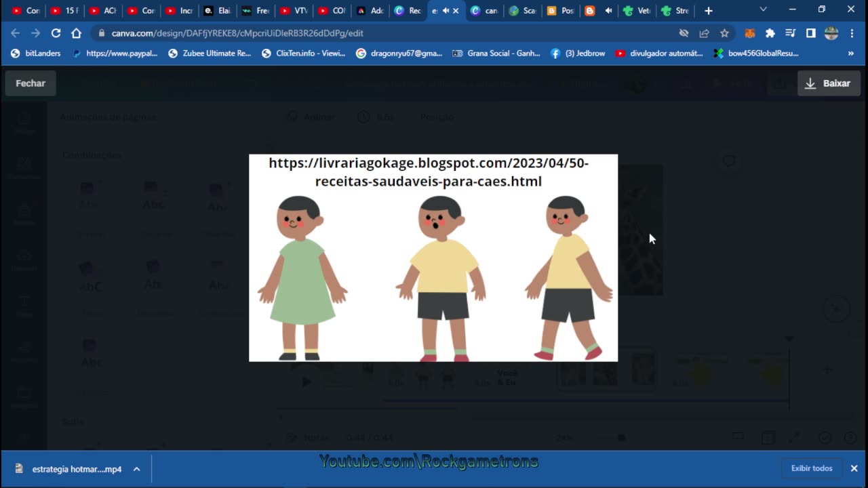Download the design with Baixar
This screenshot has width=868, height=488.
coord(829,83)
